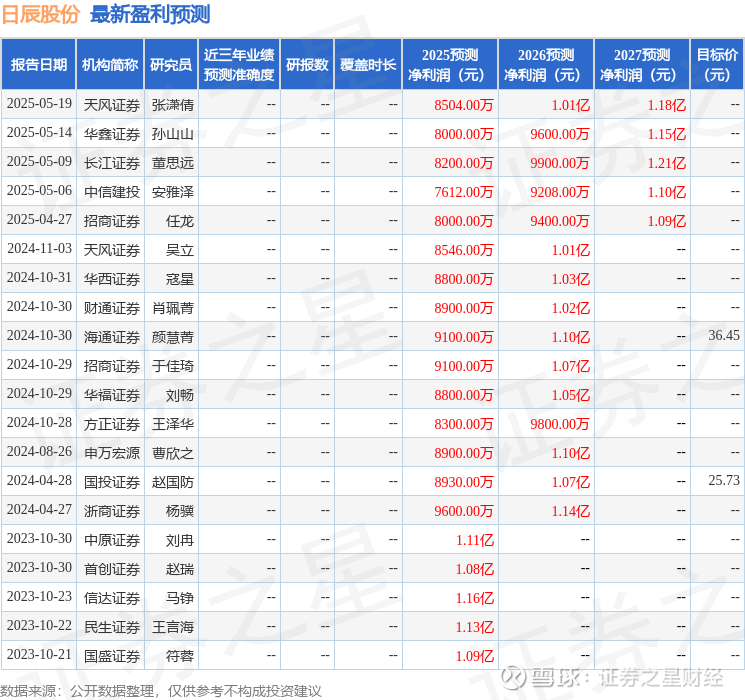The height and width of the screenshot is (700, 745).
Task: Click institution 财通证券
Action: coord(112,308)
